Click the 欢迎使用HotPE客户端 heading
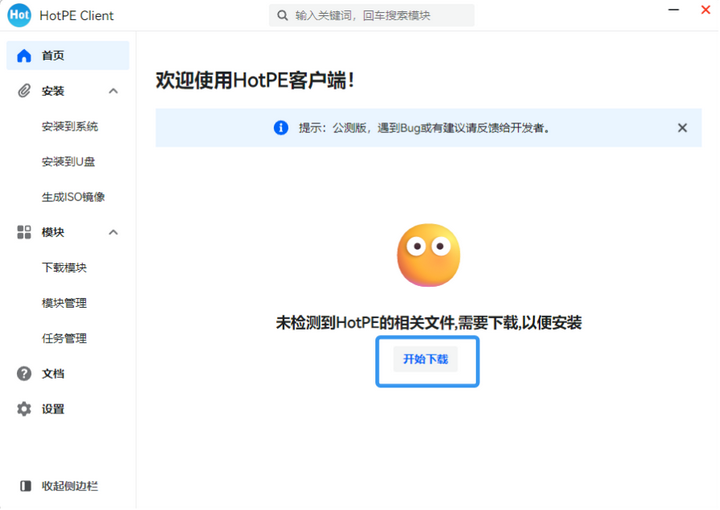Image resolution: width=720 pixels, height=510 pixels. [255, 80]
